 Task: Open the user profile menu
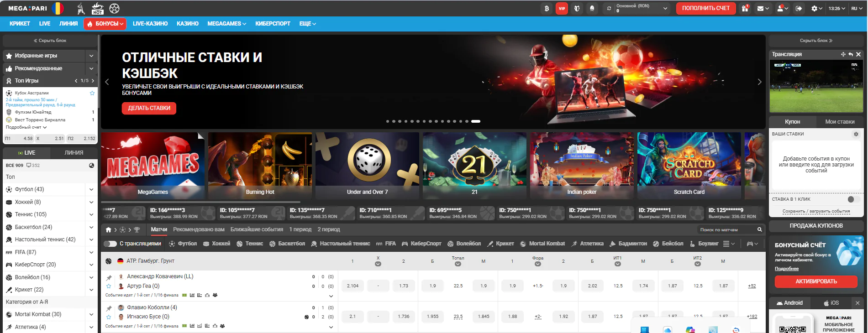pos(783,8)
